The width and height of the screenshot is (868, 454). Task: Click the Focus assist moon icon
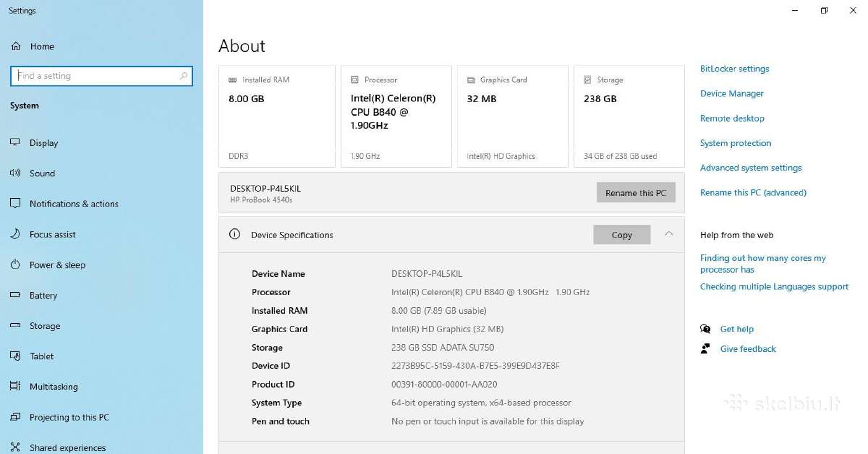(15, 234)
